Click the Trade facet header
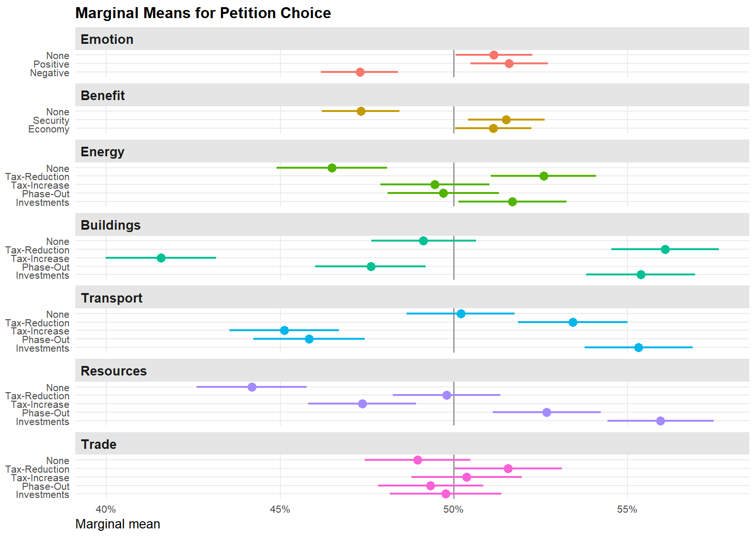The width and height of the screenshot is (756, 537). [99, 444]
